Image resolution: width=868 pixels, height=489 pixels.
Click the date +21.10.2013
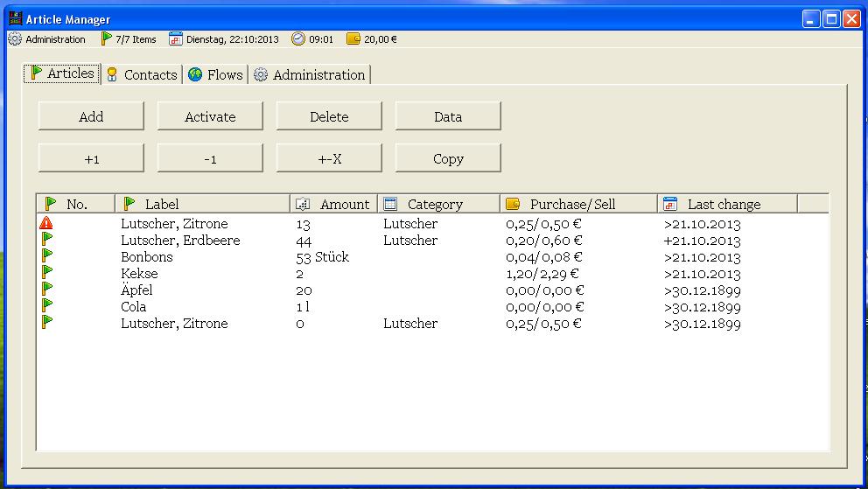click(x=702, y=241)
